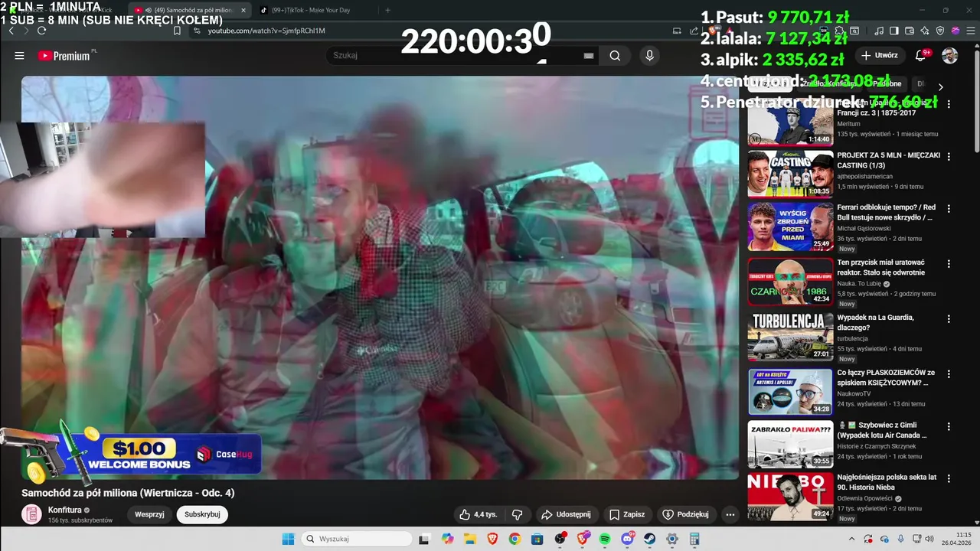Show more filter chips with right chevron
This screenshot has width=980, height=551.
[x=941, y=87]
